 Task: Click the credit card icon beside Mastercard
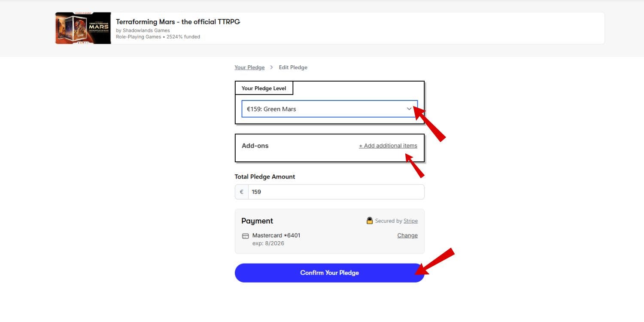tap(245, 236)
